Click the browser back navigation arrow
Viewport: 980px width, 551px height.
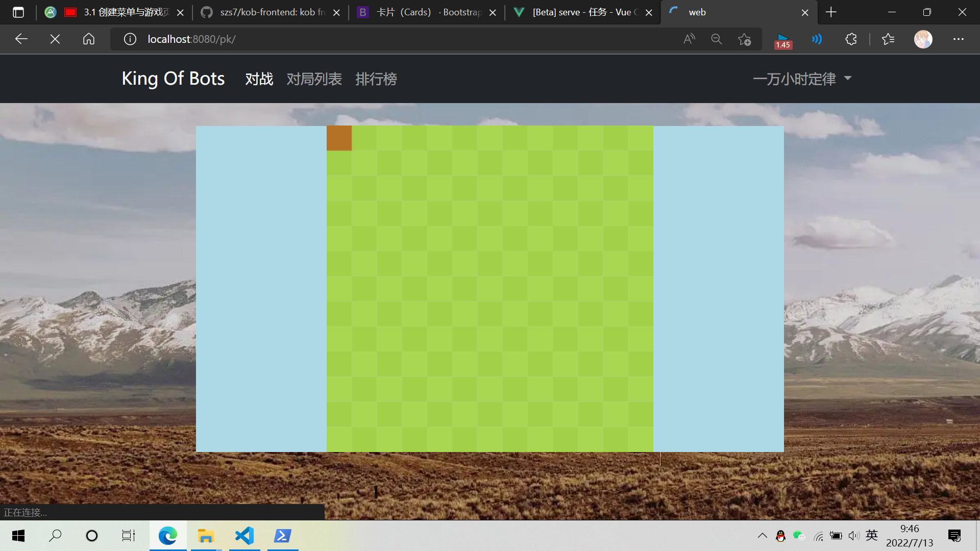pos(21,39)
